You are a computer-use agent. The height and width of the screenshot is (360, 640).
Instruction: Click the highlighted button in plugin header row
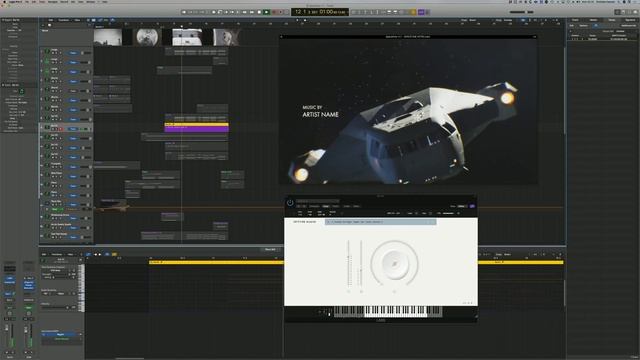click(326, 207)
